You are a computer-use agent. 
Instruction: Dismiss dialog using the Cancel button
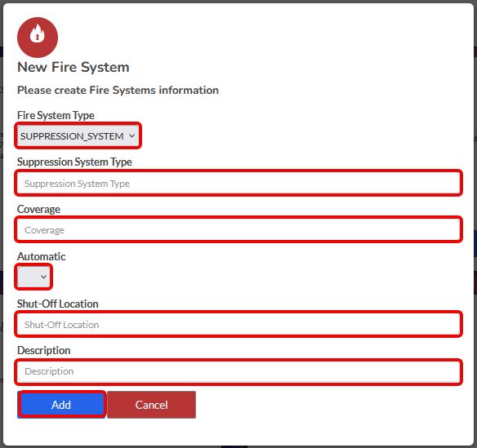click(x=151, y=405)
